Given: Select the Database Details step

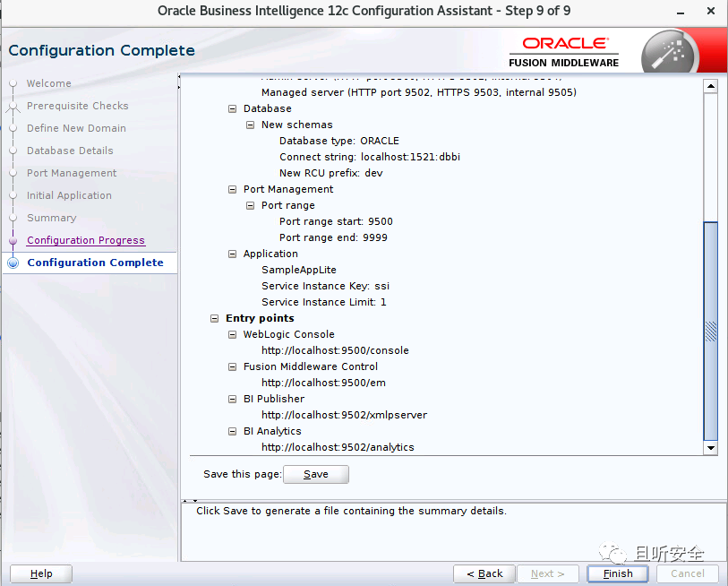Looking at the screenshot, I should 70,151.
